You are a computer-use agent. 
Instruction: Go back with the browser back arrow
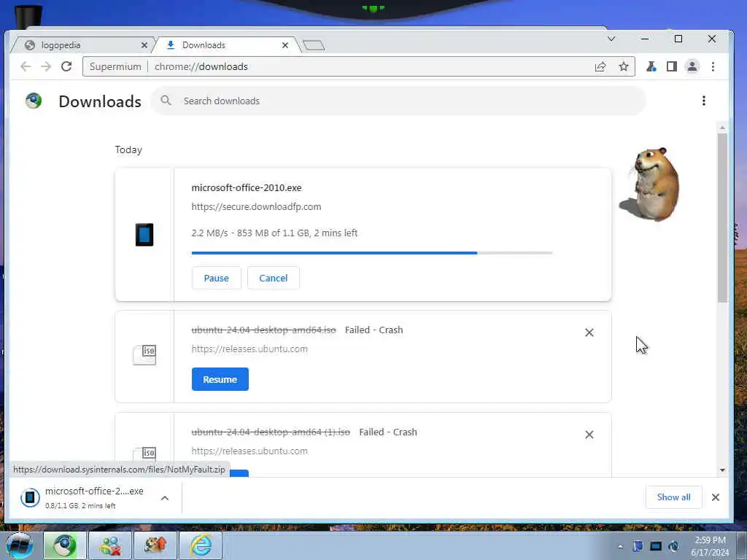[26, 66]
